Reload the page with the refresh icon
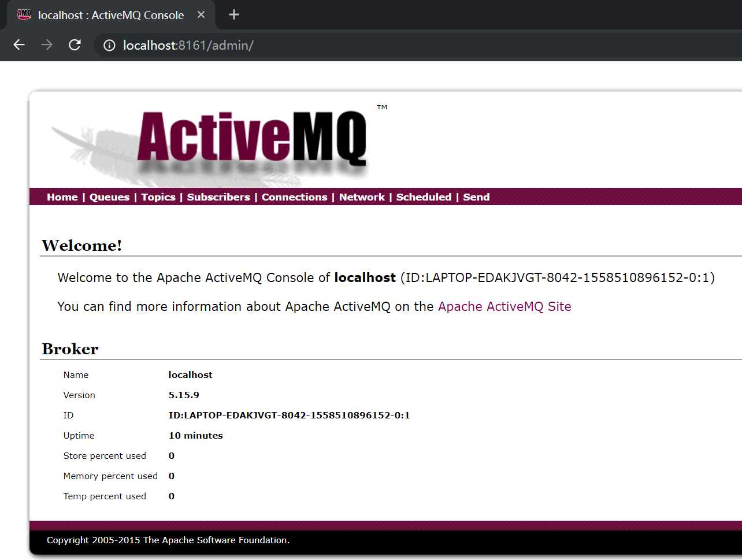Image resolution: width=742 pixels, height=560 pixels. (x=75, y=45)
